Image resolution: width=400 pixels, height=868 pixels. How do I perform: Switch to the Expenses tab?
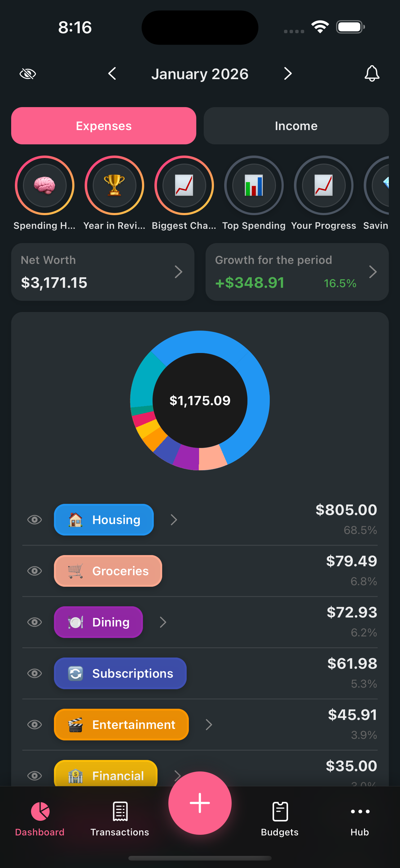tap(104, 126)
